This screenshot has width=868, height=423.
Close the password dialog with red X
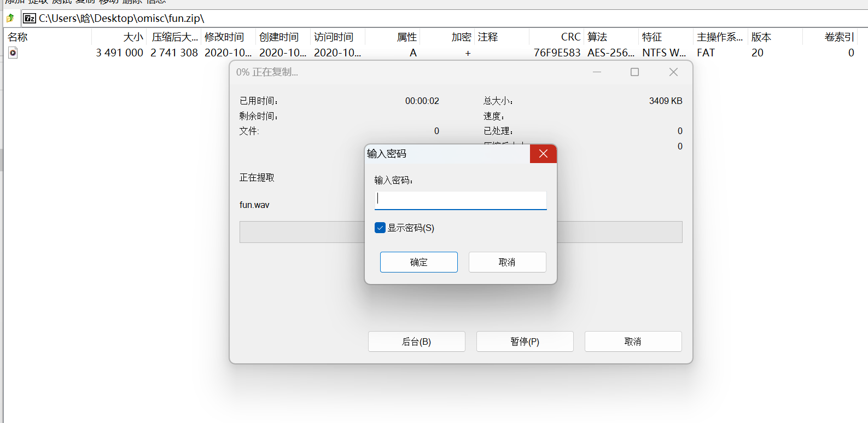click(x=543, y=154)
